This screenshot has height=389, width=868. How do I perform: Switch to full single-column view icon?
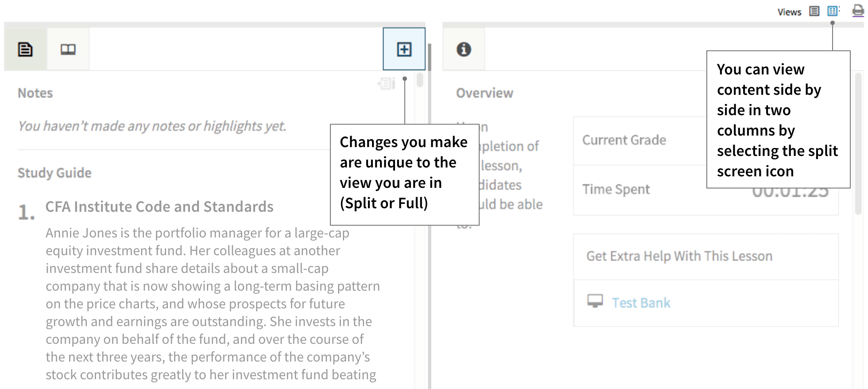tap(814, 11)
